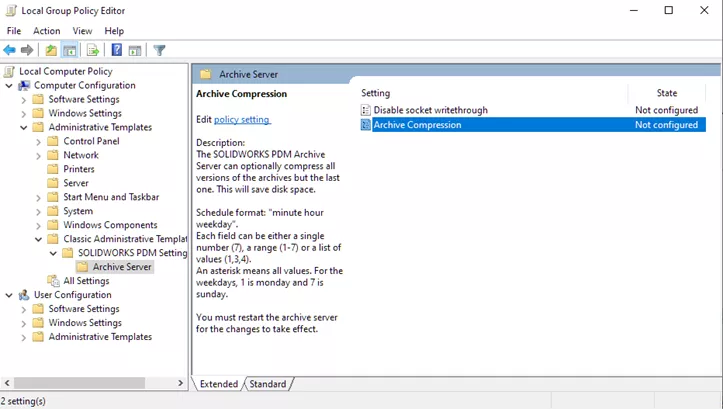Click the Show/Hide Action Pane icon
This screenshot has width=723, height=409.
pos(134,50)
